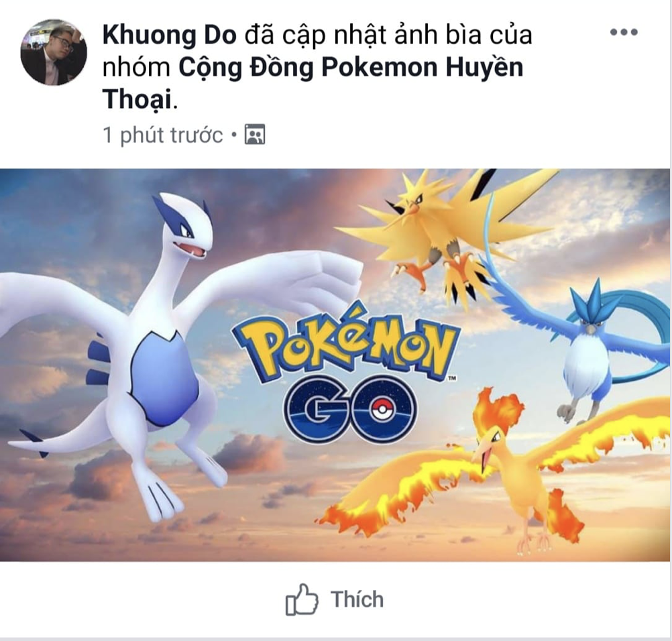672x641 pixels.
Task: Open Khuong Do's round profile picture
Action: (x=54, y=52)
